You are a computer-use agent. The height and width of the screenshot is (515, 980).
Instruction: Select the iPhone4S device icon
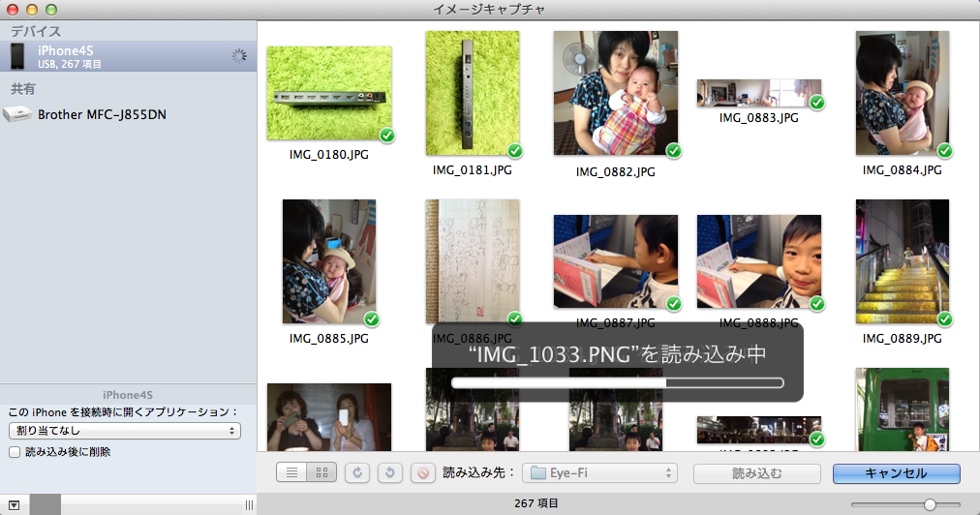[17, 56]
